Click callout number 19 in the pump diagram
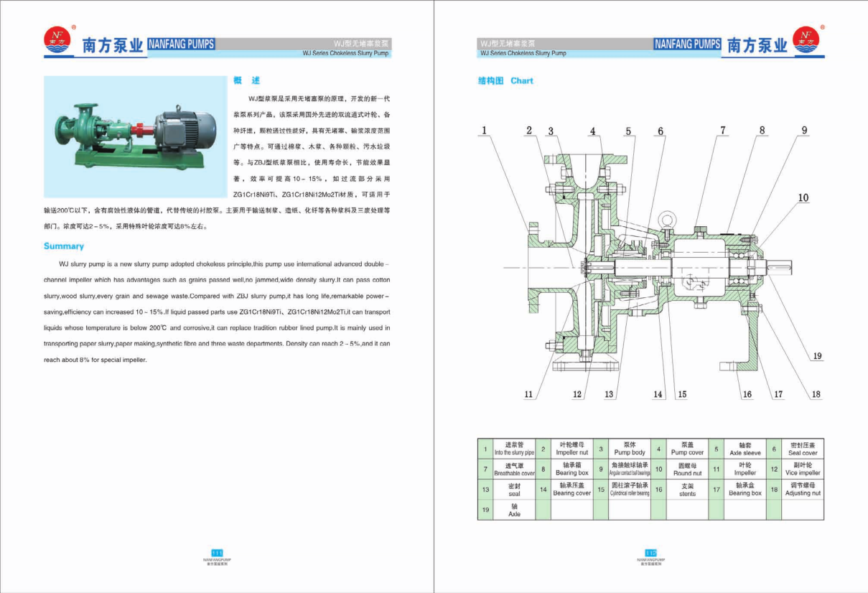 pos(816,356)
